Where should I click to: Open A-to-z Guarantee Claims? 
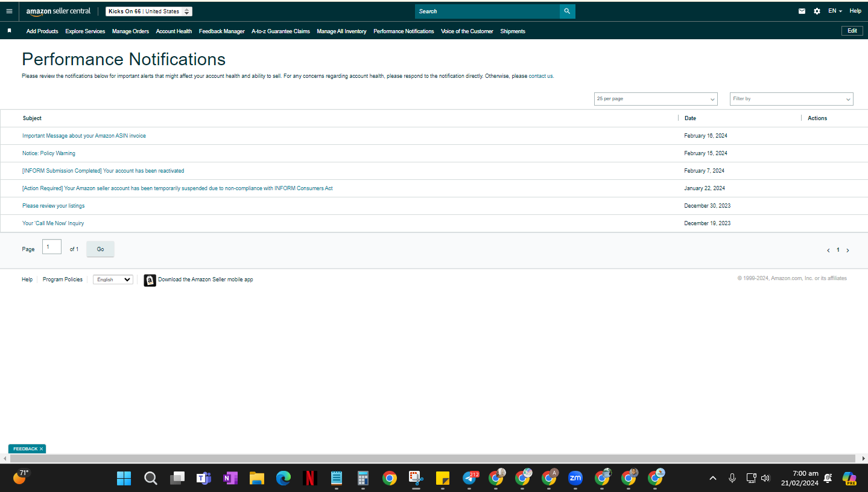coord(280,31)
